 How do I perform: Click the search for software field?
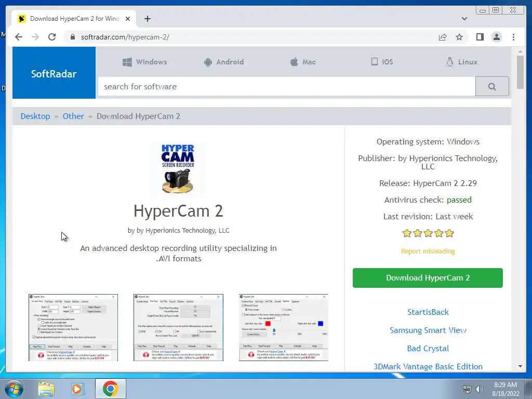287,87
